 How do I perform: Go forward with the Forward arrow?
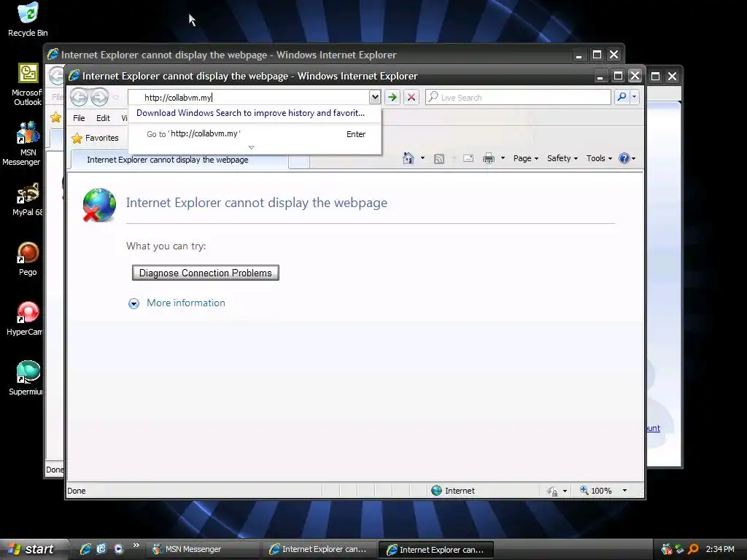tap(99, 97)
